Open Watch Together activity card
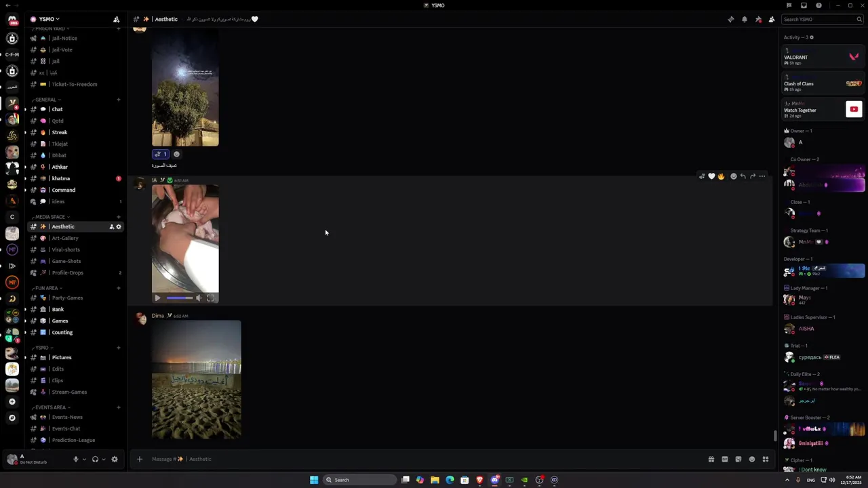Viewport: 868px width, 488px height. click(x=823, y=110)
